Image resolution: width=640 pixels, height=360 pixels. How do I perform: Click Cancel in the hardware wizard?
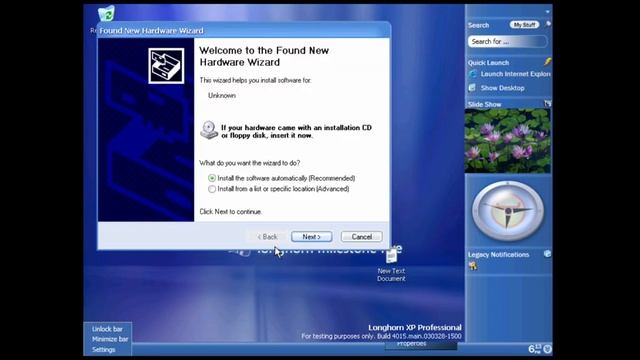point(362,237)
